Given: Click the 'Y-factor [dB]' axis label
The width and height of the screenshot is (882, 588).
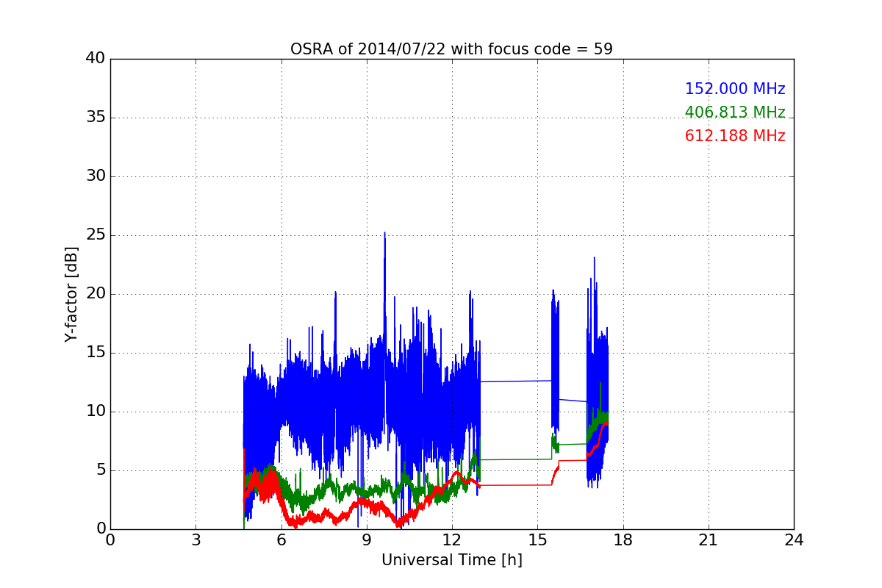Looking at the screenshot, I should click(x=71, y=294).
